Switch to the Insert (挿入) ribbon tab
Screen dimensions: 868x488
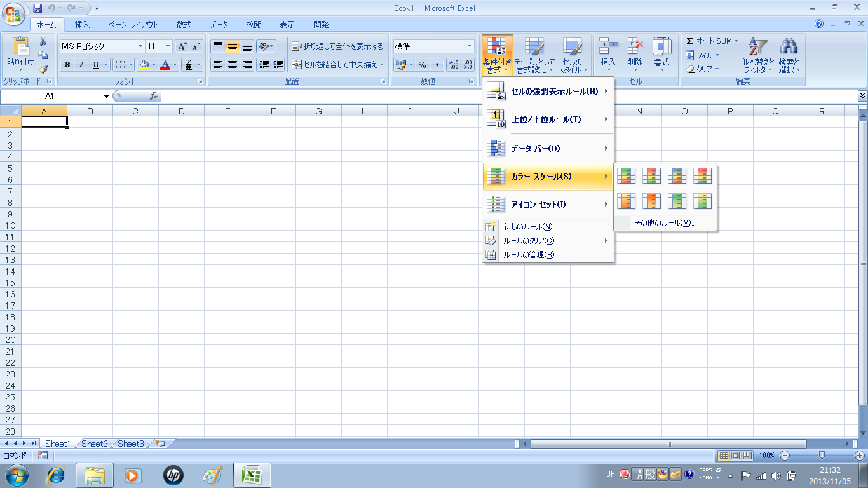(82, 25)
